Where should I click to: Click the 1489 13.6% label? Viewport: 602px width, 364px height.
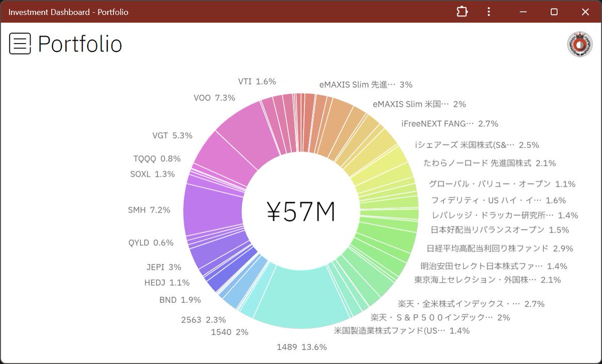(302, 347)
